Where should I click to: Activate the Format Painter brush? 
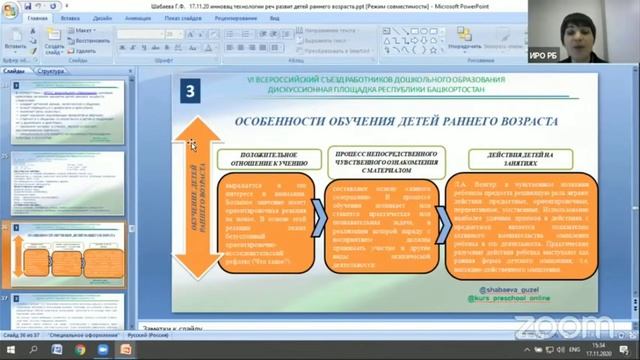click(x=33, y=51)
